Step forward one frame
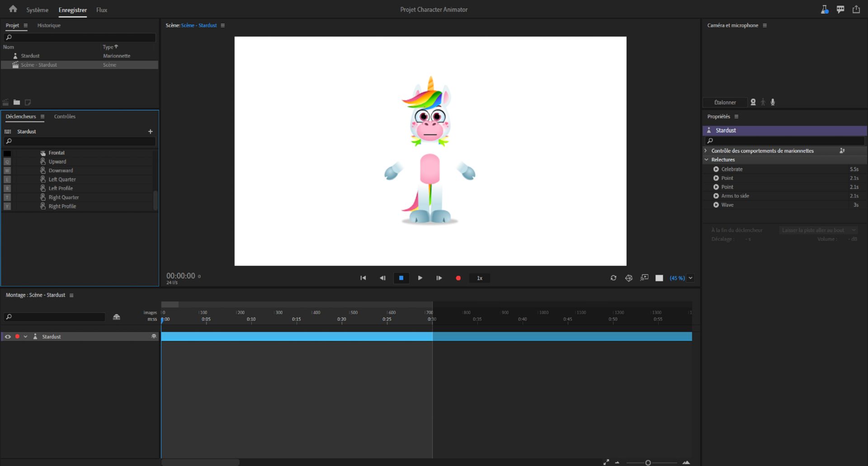 coord(439,278)
